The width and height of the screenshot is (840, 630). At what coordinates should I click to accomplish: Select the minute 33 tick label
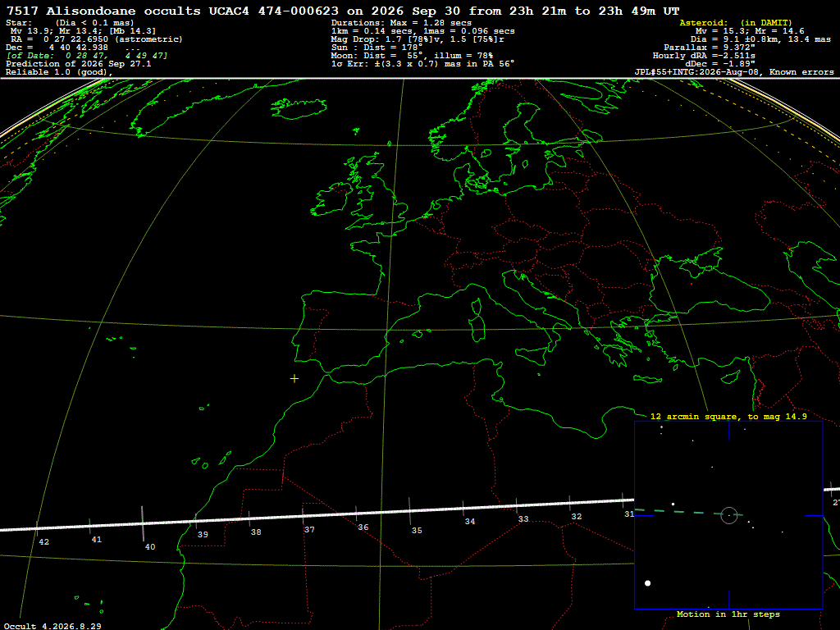(x=523, y=519)
